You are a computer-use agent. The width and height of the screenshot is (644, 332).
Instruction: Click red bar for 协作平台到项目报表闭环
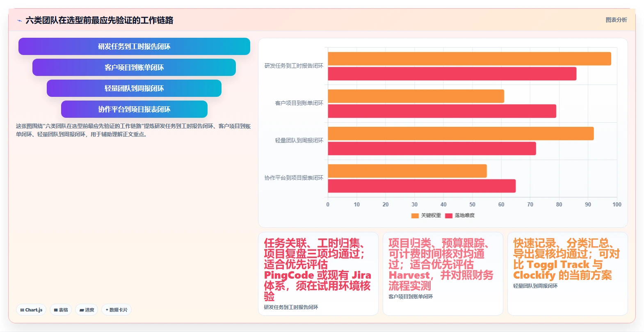pos(422,186)
